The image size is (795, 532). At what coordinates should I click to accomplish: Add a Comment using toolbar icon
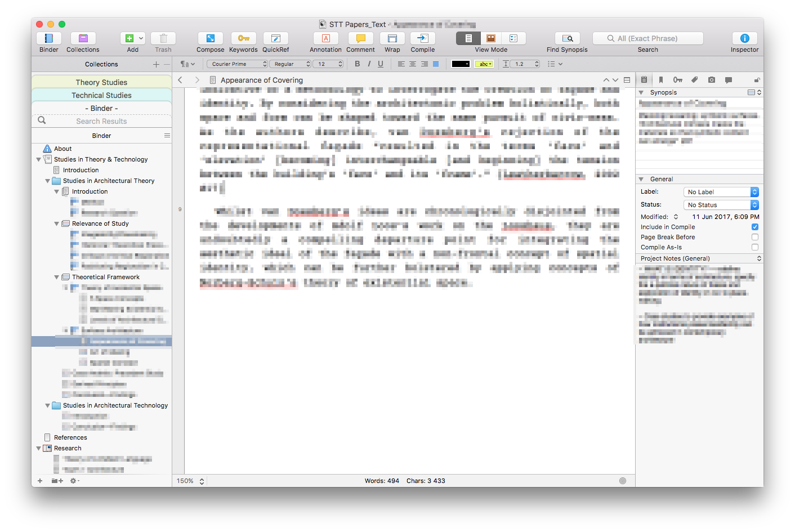[x=360, y=39]
